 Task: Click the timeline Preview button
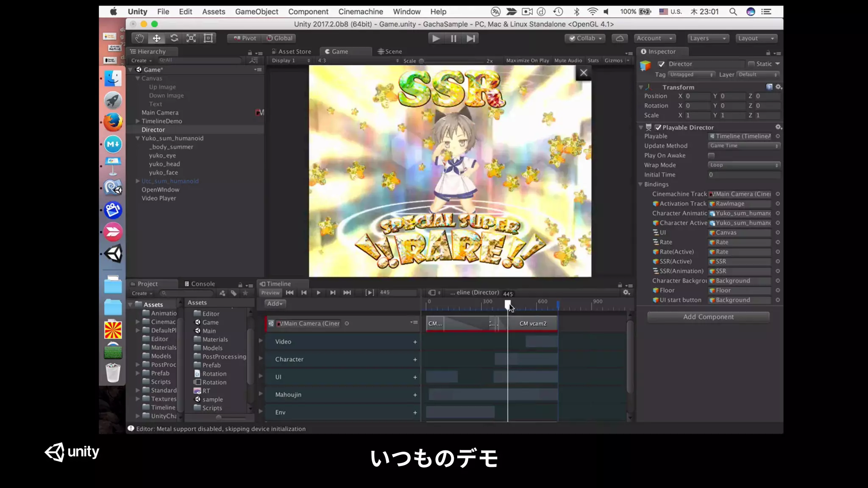coord(270,293)
